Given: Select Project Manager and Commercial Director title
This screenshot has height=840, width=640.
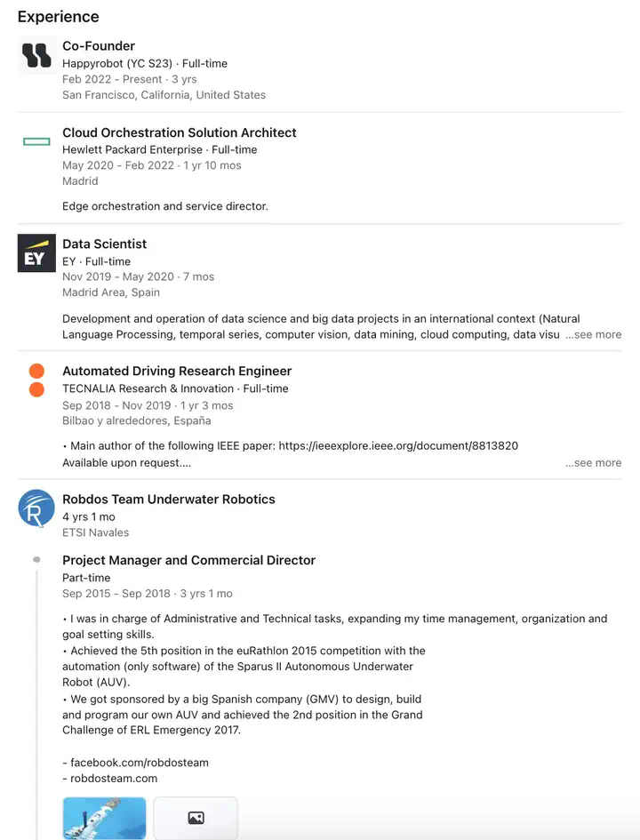Looking at the screenshot, I should tap(189, 560).
